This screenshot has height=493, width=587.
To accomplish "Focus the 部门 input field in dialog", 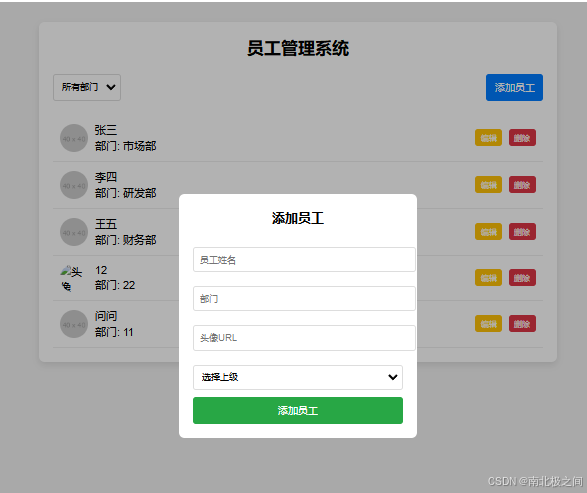I will click(304, 298).
